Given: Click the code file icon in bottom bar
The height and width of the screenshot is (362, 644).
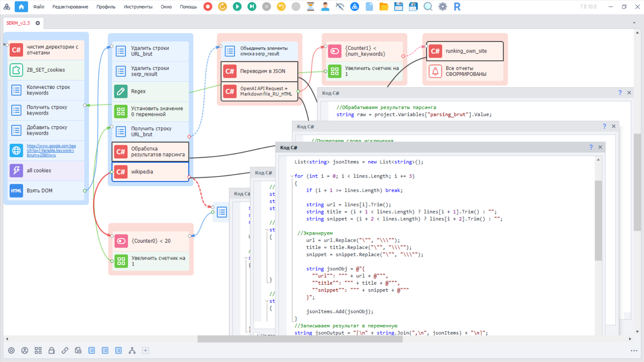Looking at the screenshot, I should pos(78,351).
